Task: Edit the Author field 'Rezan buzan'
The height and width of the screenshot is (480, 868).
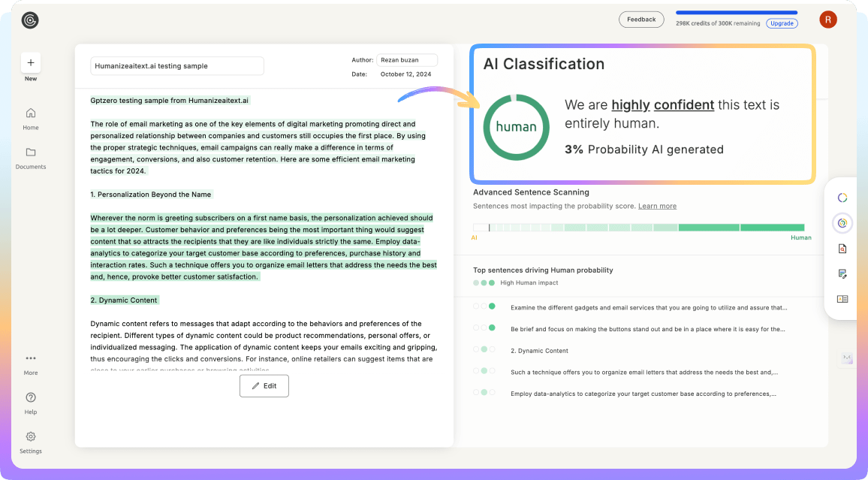Action: click(407, 60)
